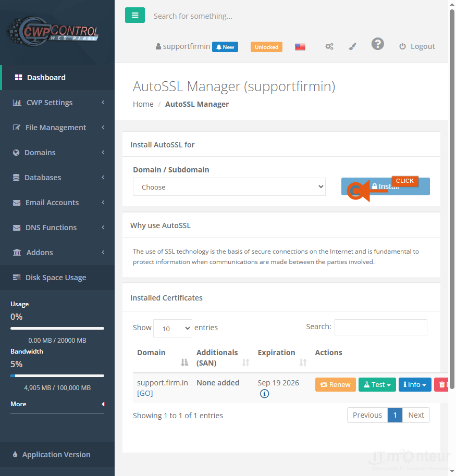The image size is (456, 476).
Task: Click the Email Accounts chevron arrow
Action: pyautogui.click(x=103, y=202)
